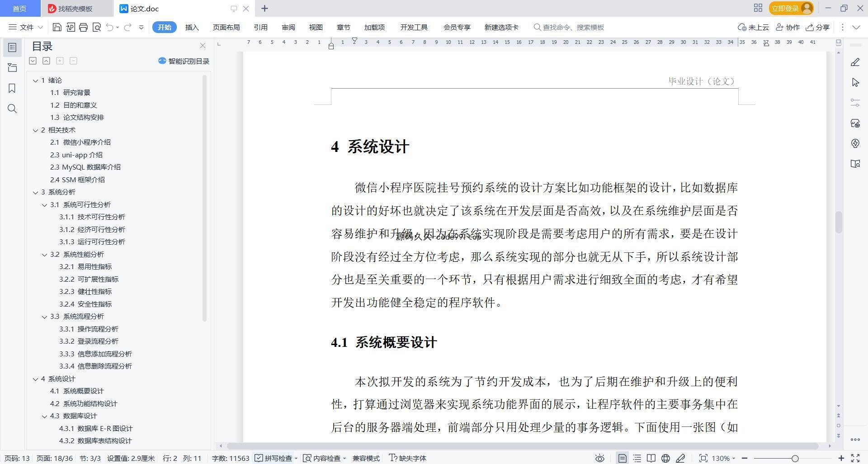The image size is (868, 464).
Task: Jump to 3.2.4 安全性指标 heading
Action: click(x=85, y=304)
